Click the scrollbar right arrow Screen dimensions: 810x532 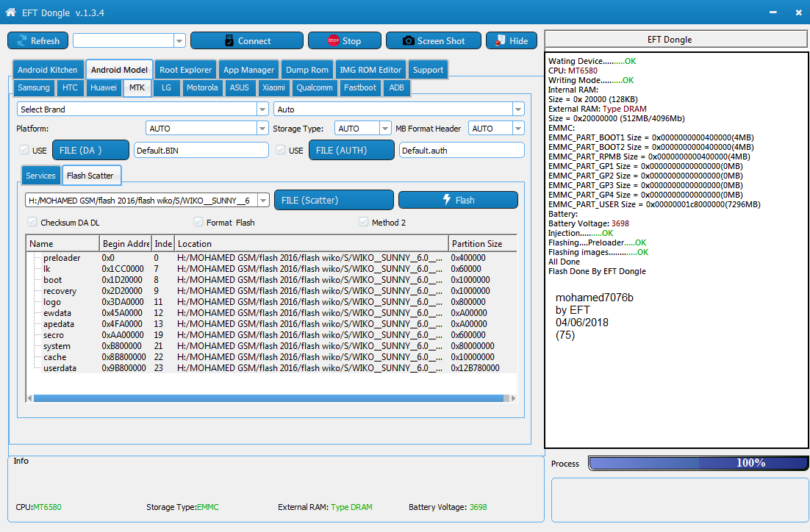pyautogui.click(x=513, y=398)
